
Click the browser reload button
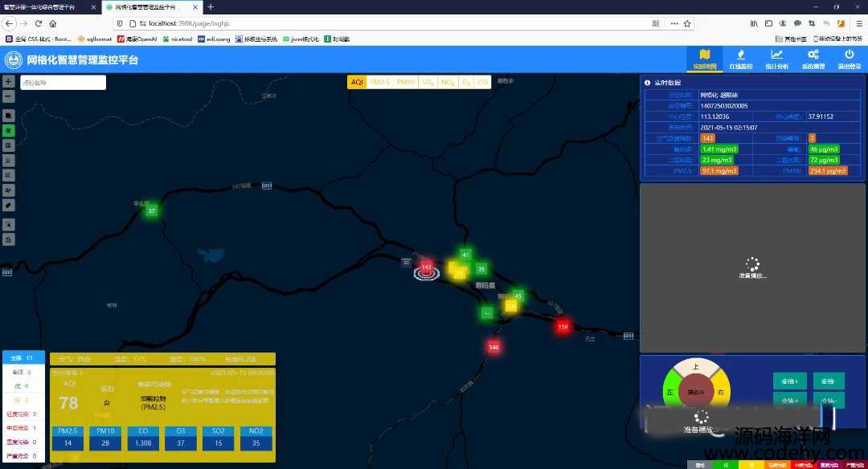click(39, 24)
